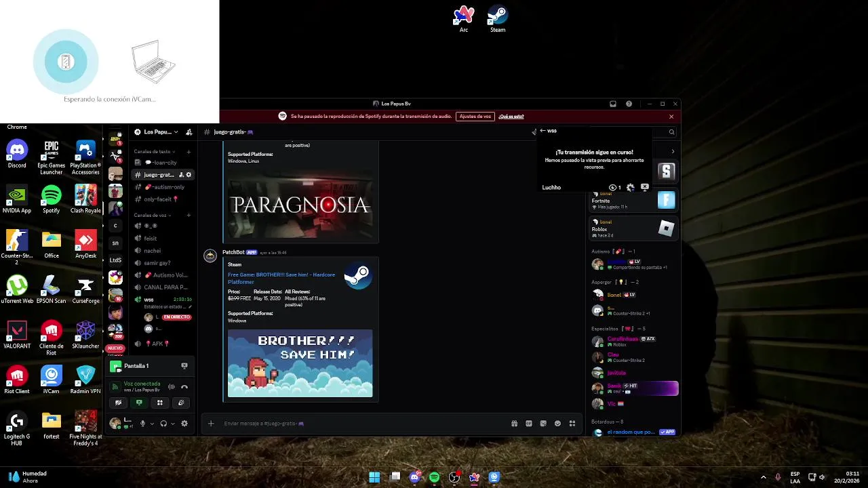Launch the Radmin VPN shortcut

(85, 380)
